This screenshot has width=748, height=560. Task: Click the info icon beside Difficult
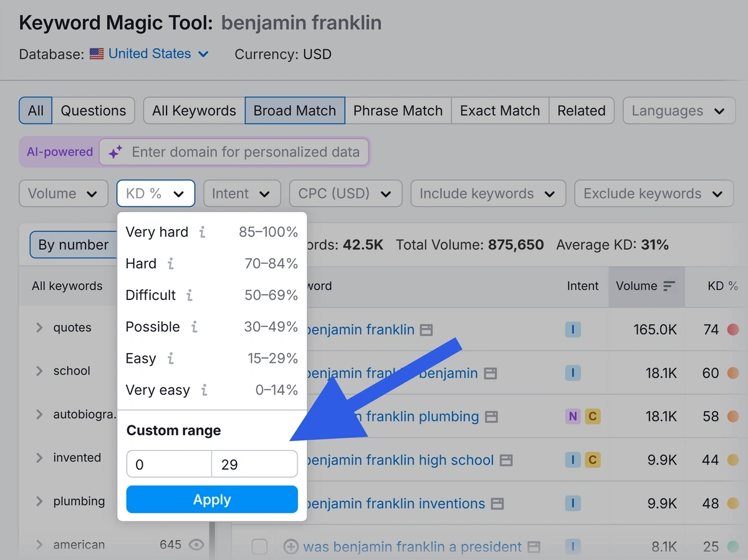[x=189, y=295]
